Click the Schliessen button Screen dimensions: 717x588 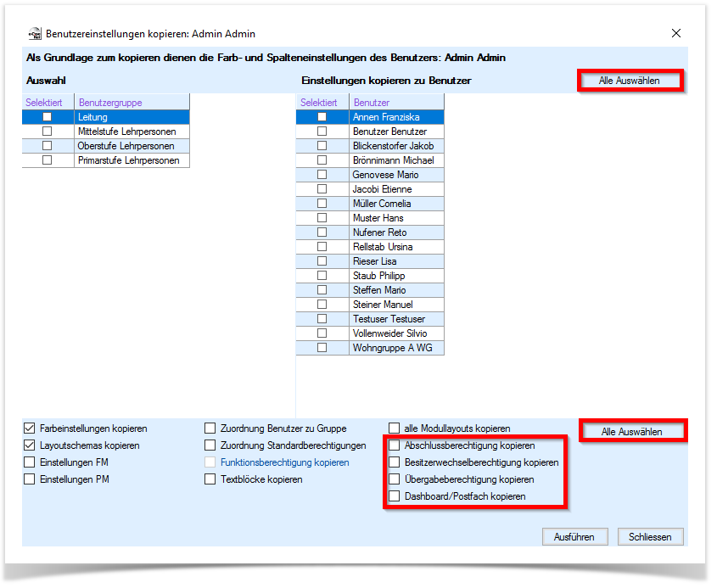pyautogui.click(x=650, y=537)
